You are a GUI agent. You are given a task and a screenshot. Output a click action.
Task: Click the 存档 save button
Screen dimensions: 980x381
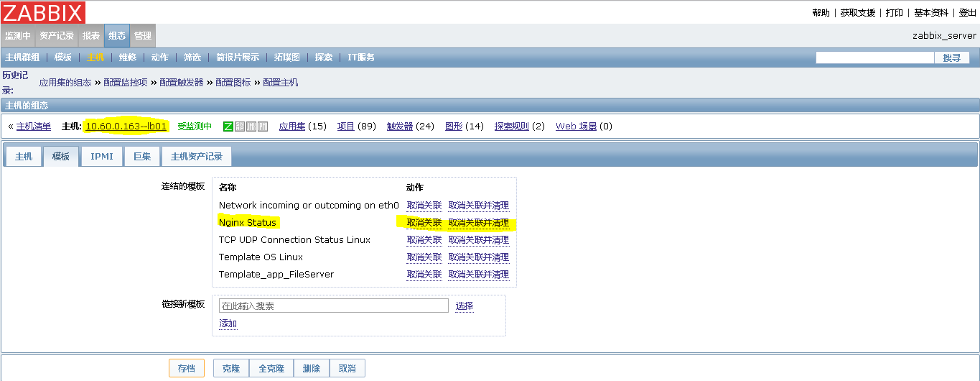click(187, 368)
